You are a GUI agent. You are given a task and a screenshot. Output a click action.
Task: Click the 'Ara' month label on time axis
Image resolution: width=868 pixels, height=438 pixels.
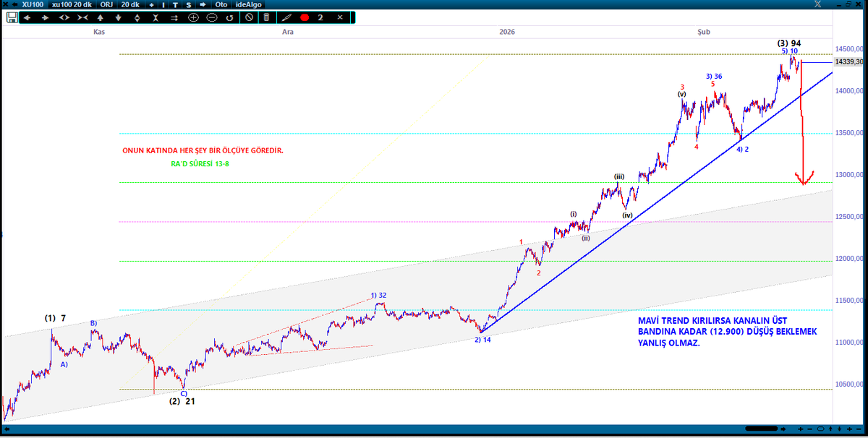[287, 32]
